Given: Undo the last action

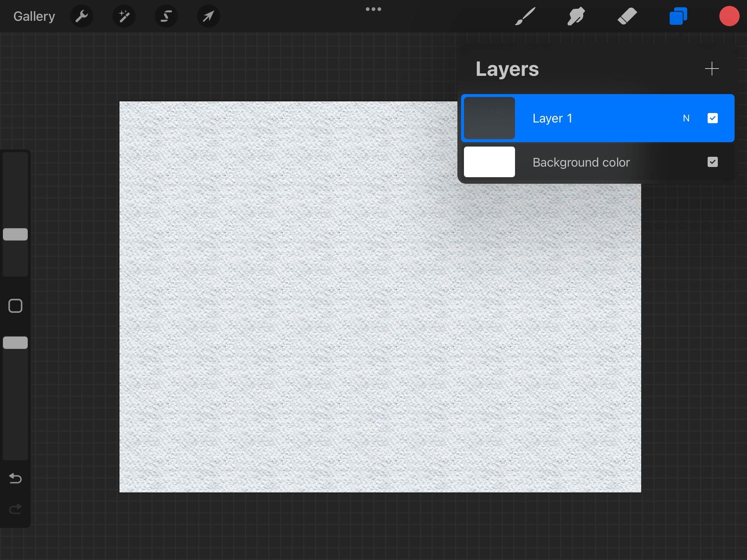Looking at the screenshot, I should 15,478.
